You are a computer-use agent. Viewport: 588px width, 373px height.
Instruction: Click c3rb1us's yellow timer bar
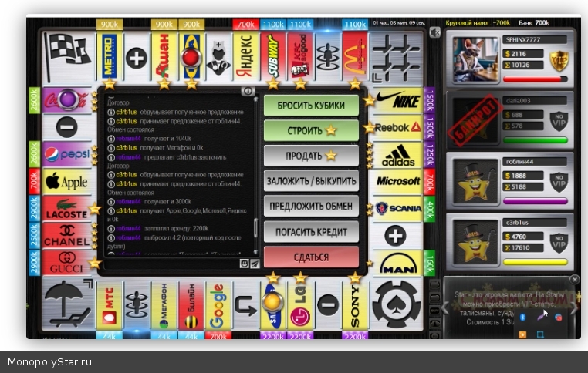point(535,262)
